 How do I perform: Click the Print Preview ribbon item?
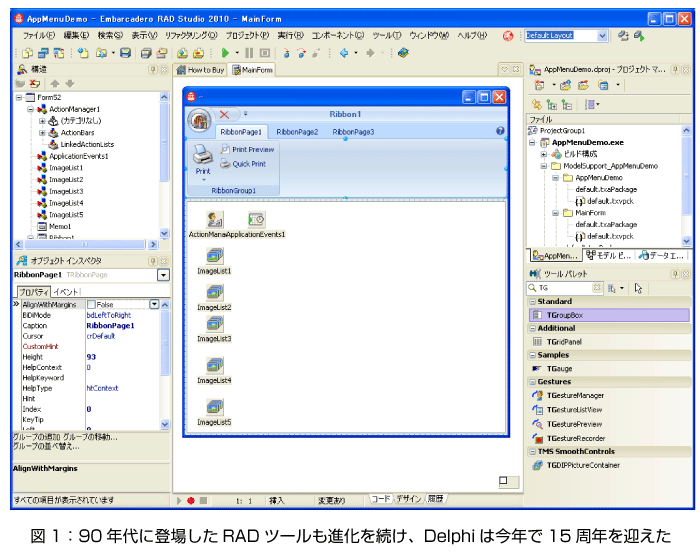tap(247, 150)
